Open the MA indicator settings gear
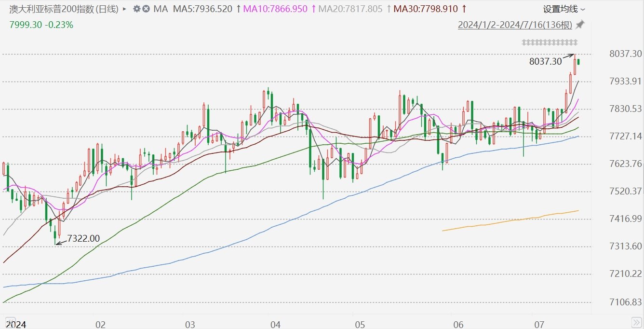The height and width of the screenshot is (329, 644). pyautogui.click(x=137, y=9)
